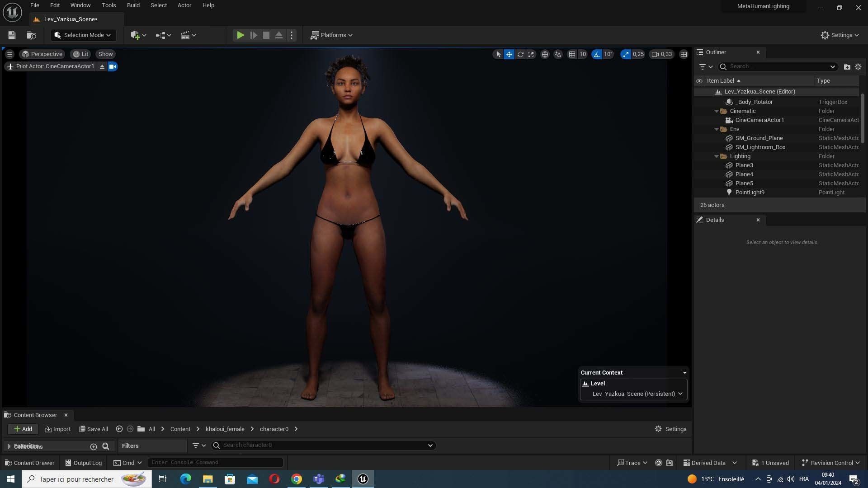Screen dimensions: 868x488
Task: Open the Actor menu
Action: tap(184, 5)
